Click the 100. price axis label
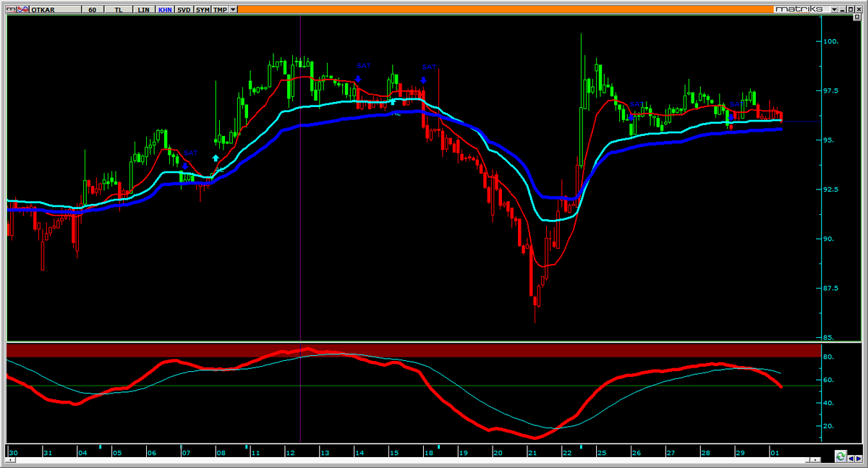Image resolution: width=868 pixels, height=468 pixels. coord(831,41)
